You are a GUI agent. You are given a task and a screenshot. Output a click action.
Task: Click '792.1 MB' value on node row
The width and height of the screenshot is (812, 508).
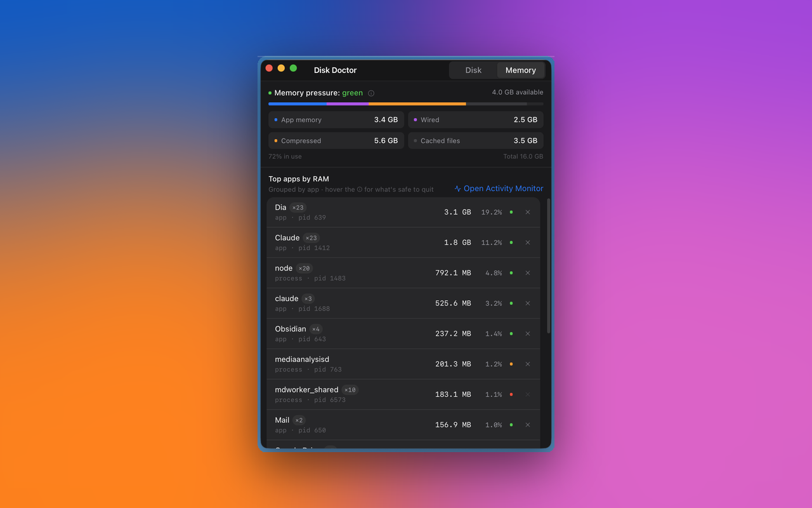453,273
